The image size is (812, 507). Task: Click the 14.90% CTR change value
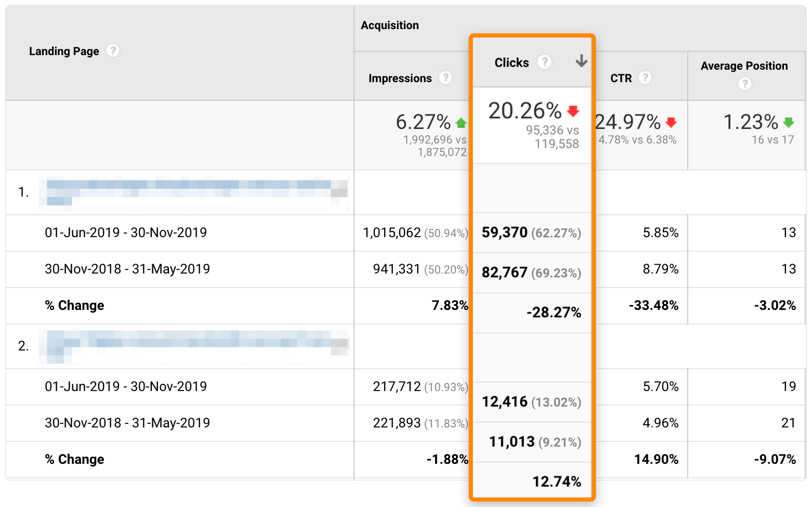tap(656, 459)
